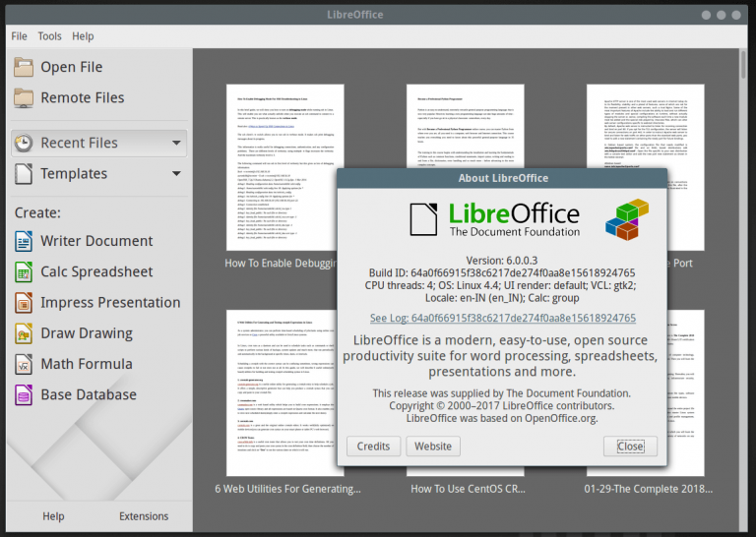
Task: Click the Calc Spreadsheet icon
Action: click(x=24, y=271)
